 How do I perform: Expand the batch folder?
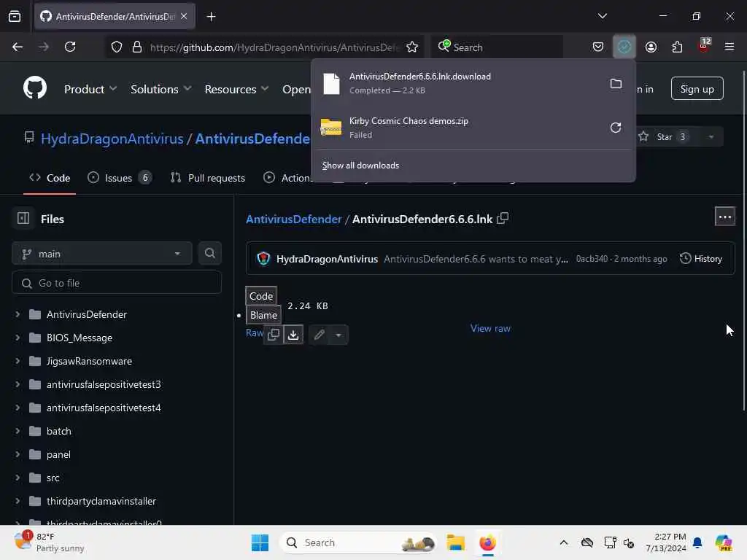pyautogui.click(x=18, y=431)
